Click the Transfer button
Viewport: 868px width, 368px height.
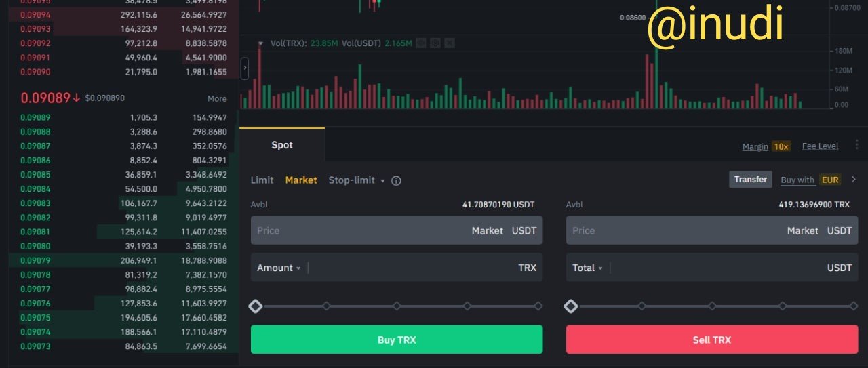pos(751,180)
